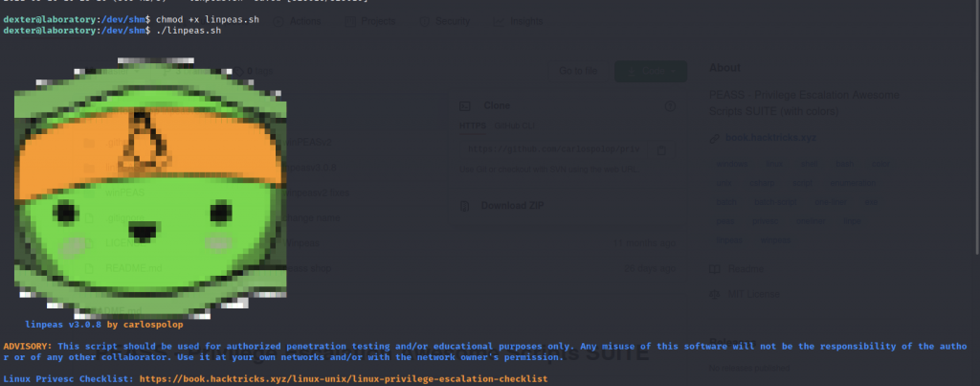The width and height of the screenshot is (980, 386).
Task: Open hacktricks privilege escalation checklist URL in terminal
Action: [x=343, y=379]
